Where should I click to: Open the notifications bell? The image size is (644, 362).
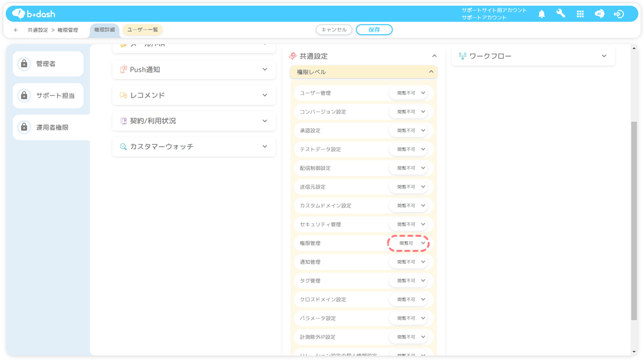coord(541,14)
